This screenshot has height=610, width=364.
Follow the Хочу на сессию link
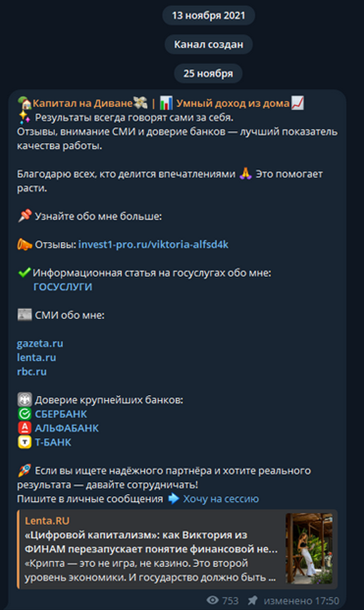[221, 499]
